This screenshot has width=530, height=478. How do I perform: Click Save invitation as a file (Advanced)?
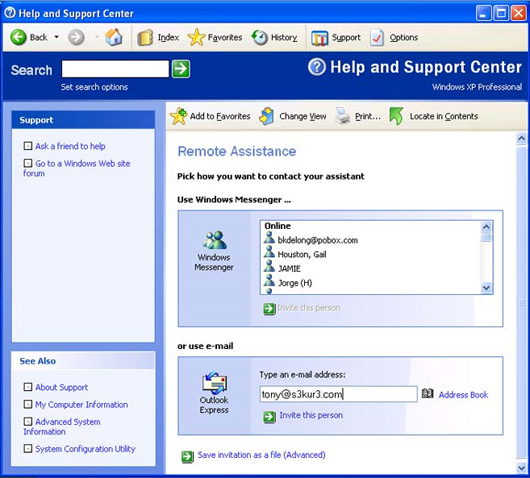point(261,455)
